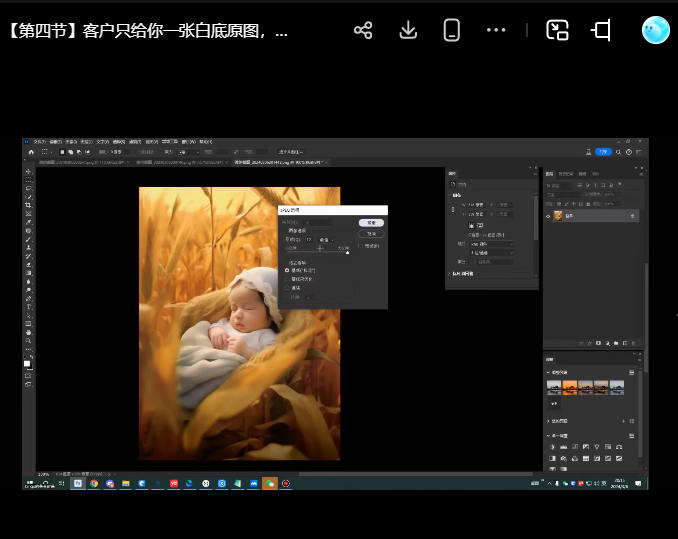Click the picture-in-picture icon in top bar

coord(557,30)
